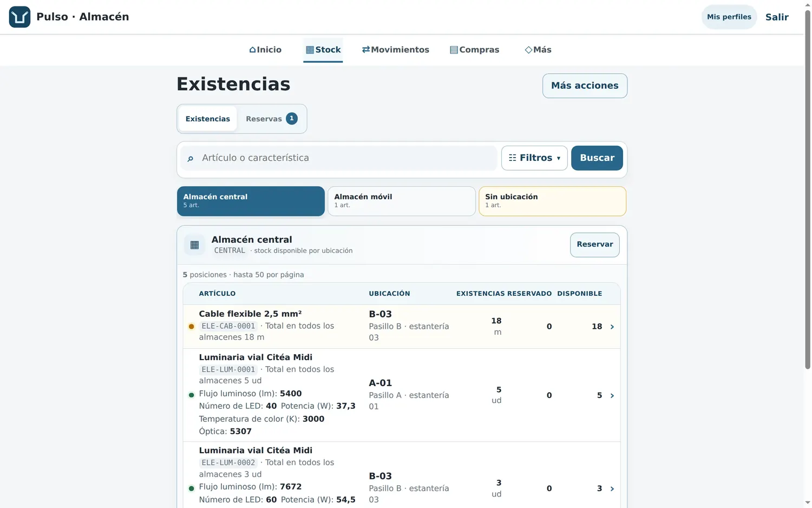Click the Reservar button
The height and width of the screenshot is (508, 812).
595,245
